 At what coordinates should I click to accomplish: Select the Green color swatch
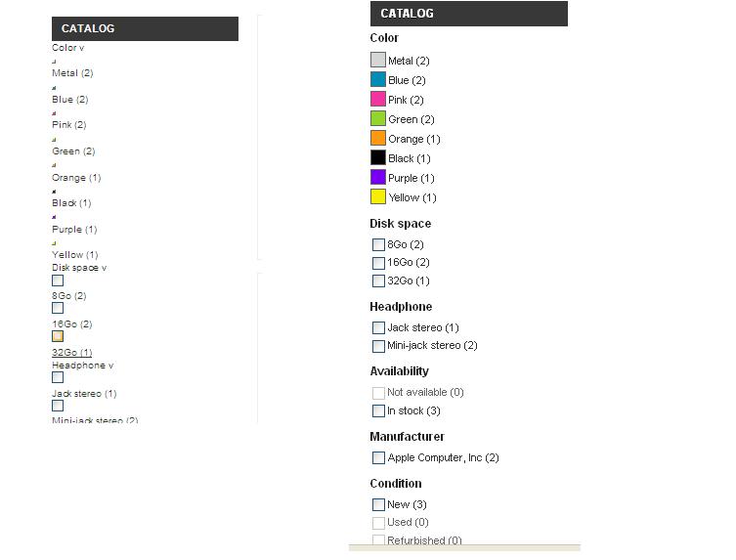pos(378,118)
